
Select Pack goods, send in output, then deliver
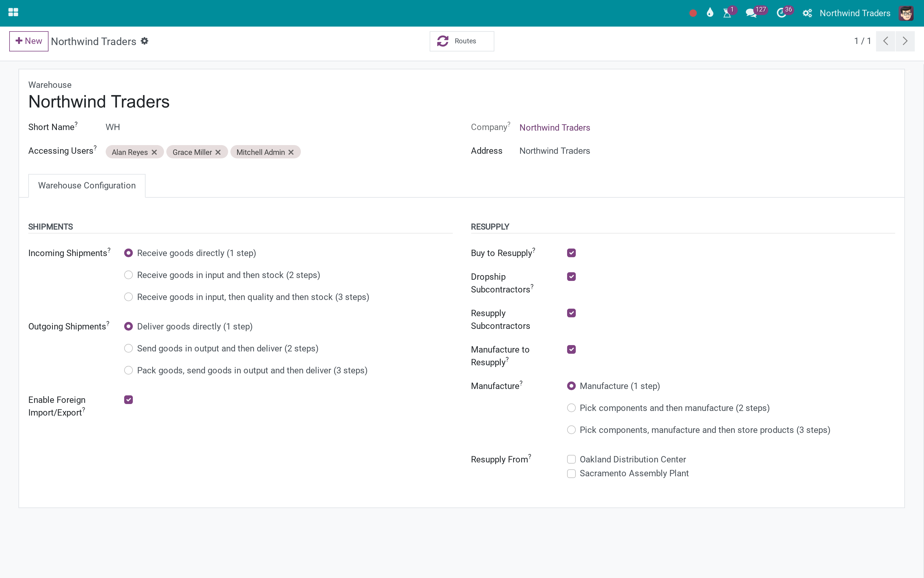(128, 370)
